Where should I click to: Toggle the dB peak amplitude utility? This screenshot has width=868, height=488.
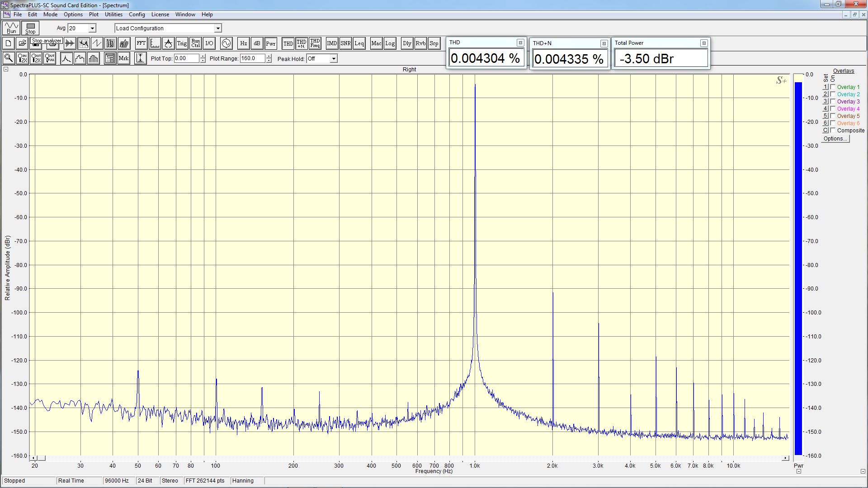tap(257, 43)
